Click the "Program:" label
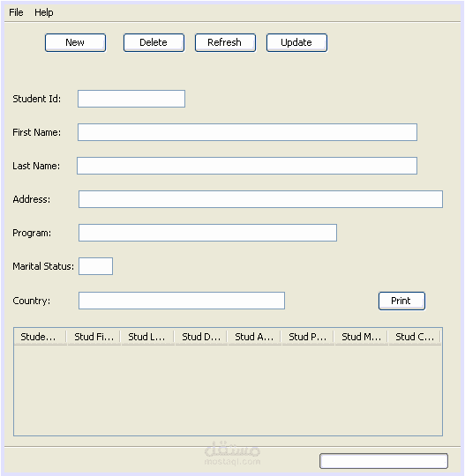The height and width of the screenshot is (476, 465). click(x=32, y=233)
